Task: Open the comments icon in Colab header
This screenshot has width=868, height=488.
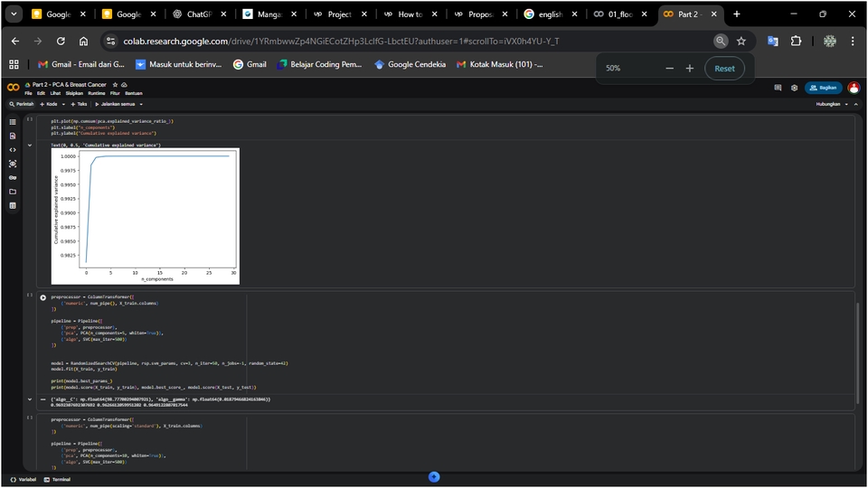Action: (x=778, y=88)
